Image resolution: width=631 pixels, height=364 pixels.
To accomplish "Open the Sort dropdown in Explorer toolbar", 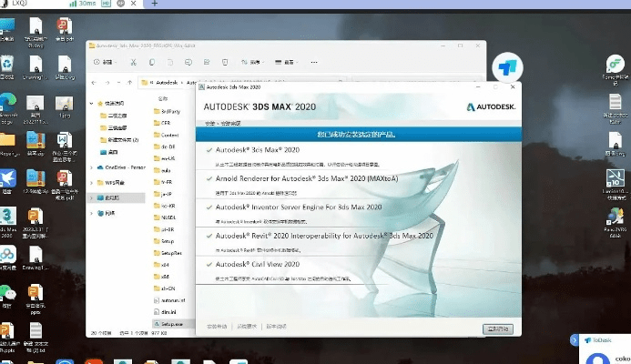I will tap(248, 63).
